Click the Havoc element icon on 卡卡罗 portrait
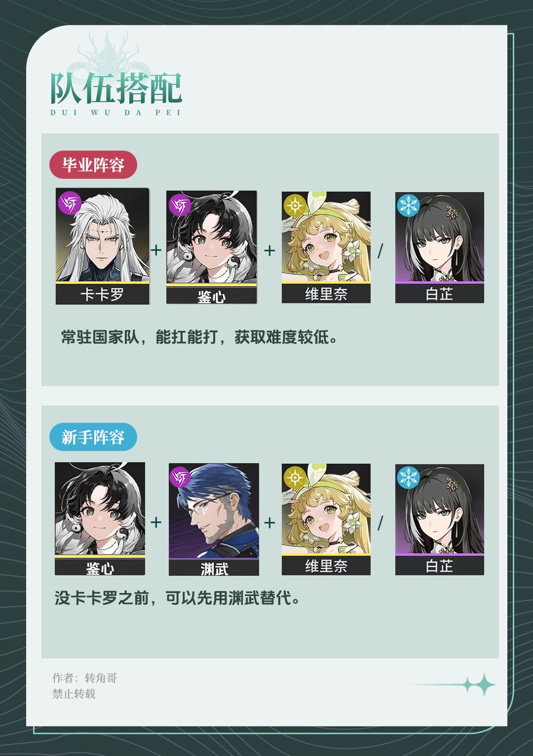 coord(70,203)
